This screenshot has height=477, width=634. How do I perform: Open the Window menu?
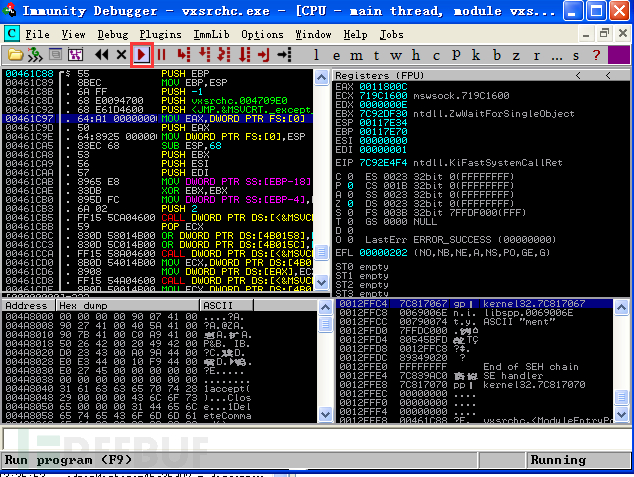[x=313, y=34]
